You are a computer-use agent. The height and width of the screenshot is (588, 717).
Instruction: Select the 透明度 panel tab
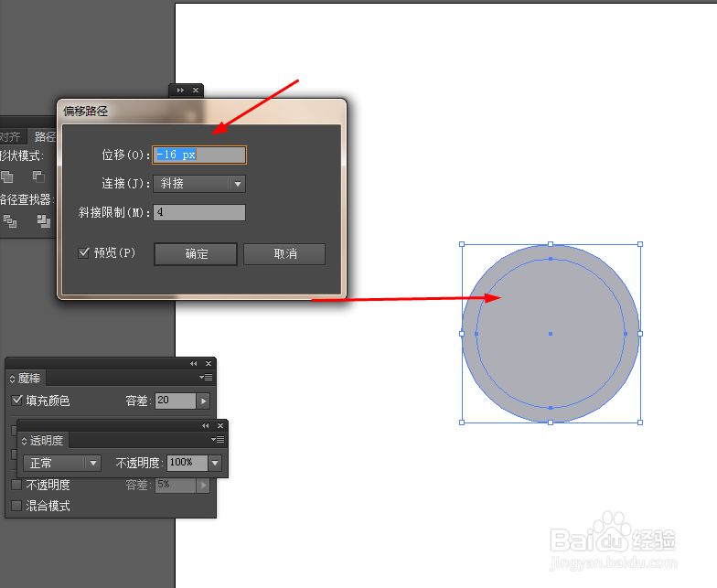[x=43, y=441]
